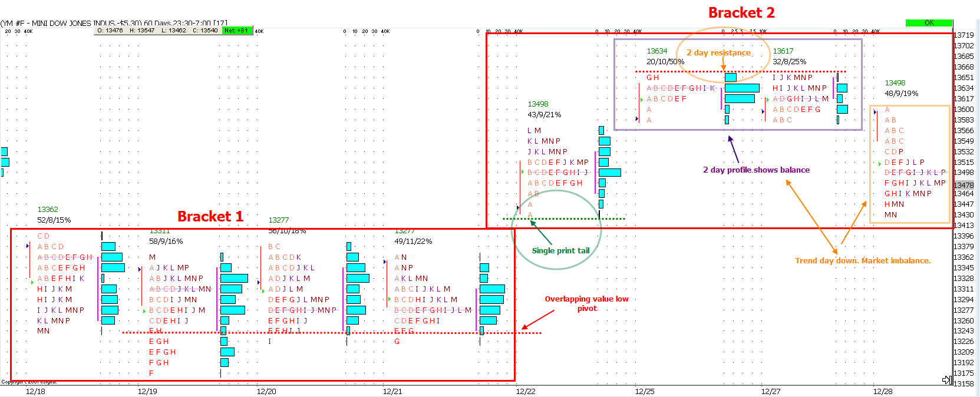Select the H: 13547 high value

pyautogui.click(x=142, y=30)
